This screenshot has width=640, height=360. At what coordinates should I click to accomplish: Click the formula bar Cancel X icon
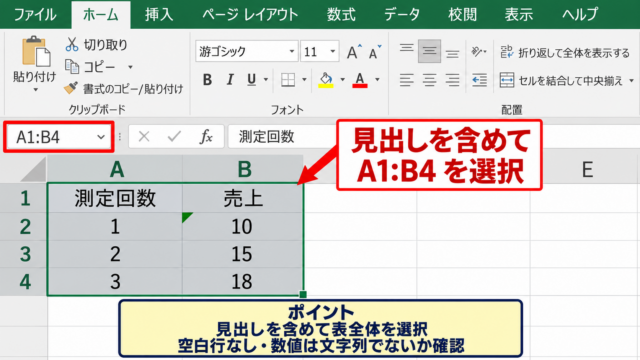144,136
